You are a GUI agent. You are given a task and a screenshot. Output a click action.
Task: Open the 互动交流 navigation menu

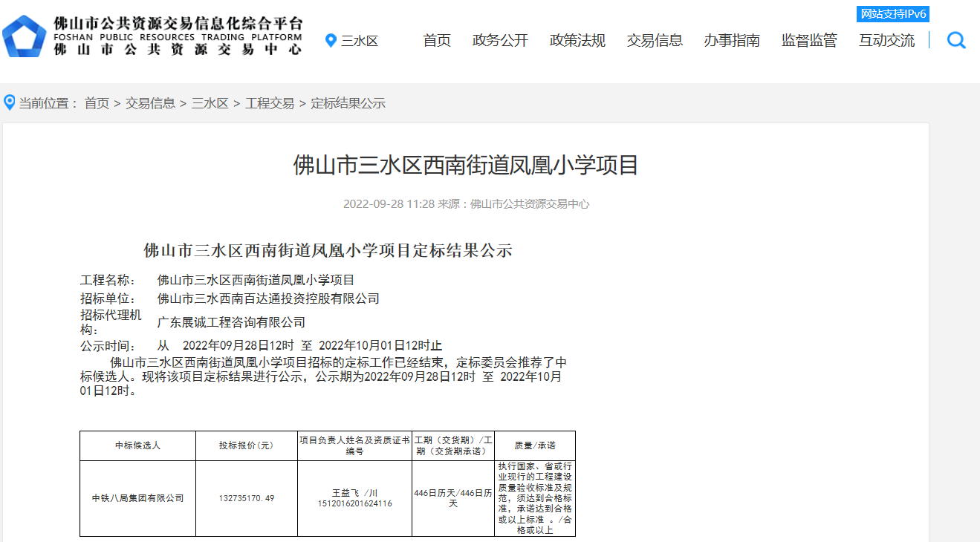[x=886, y=41]
